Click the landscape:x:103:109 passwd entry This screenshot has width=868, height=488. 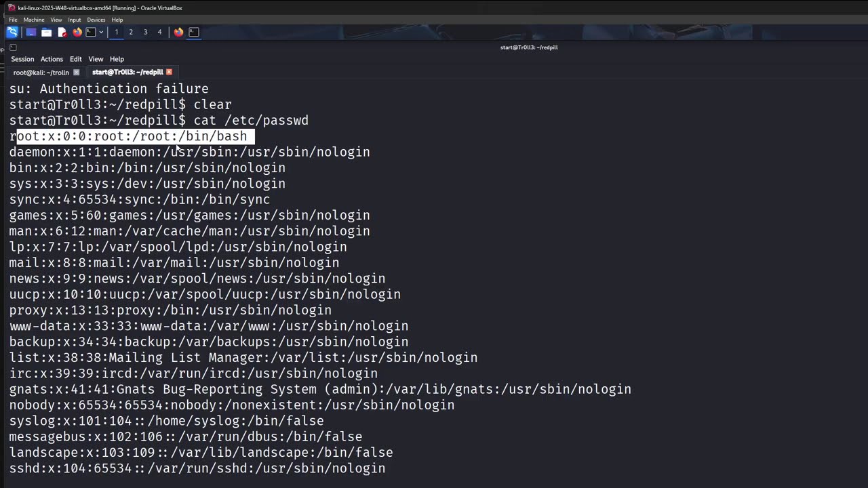(201, 453)
